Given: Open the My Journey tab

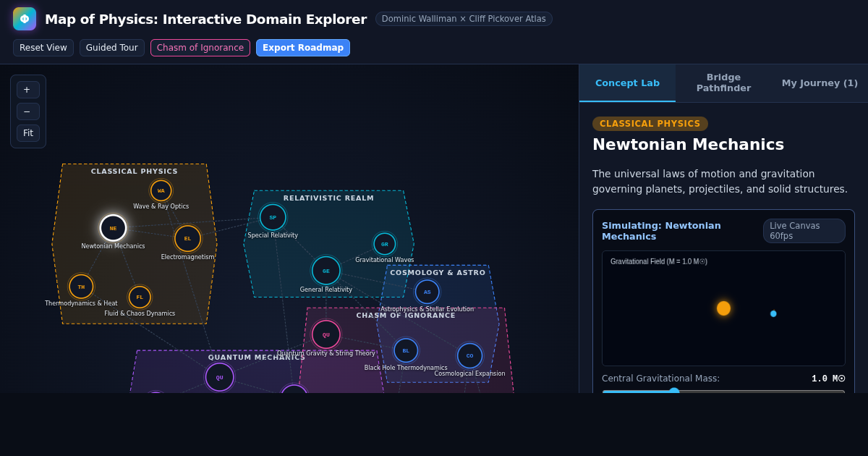Looking at the screenshot, I should pos(820,83).
